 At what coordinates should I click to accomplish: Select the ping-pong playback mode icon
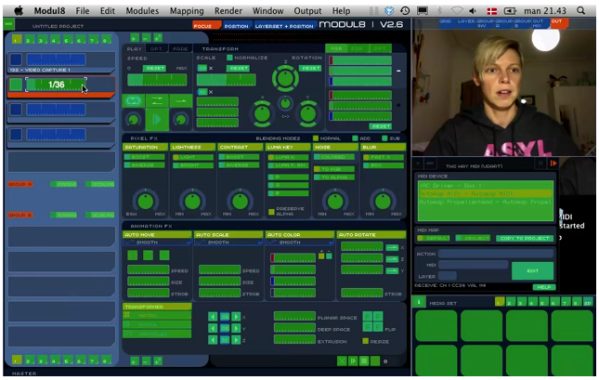pos(157,101)
